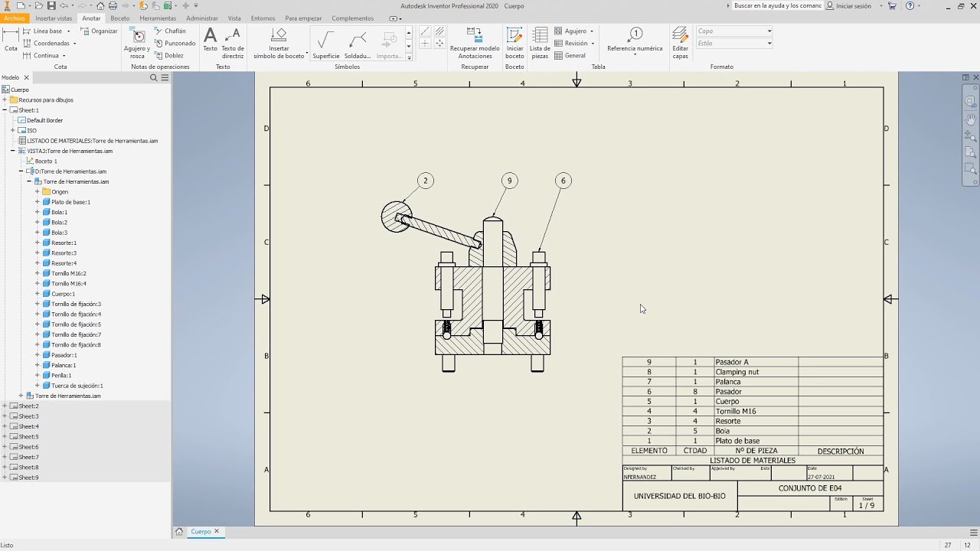Image resolution: width=980 pixels, height=551 pixels.
Task: Click Iniciar boceto
Action: [514, 44]
